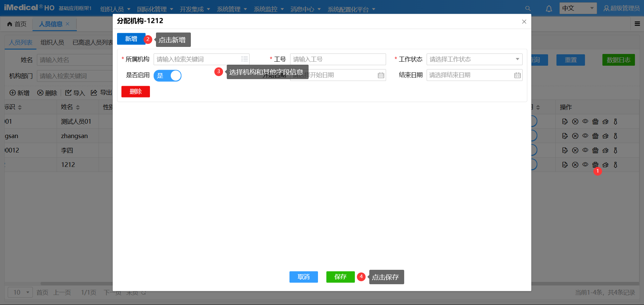Toggle the 是否启用 switch off
The image size is (644, 305).
click(x=167, y=76)
